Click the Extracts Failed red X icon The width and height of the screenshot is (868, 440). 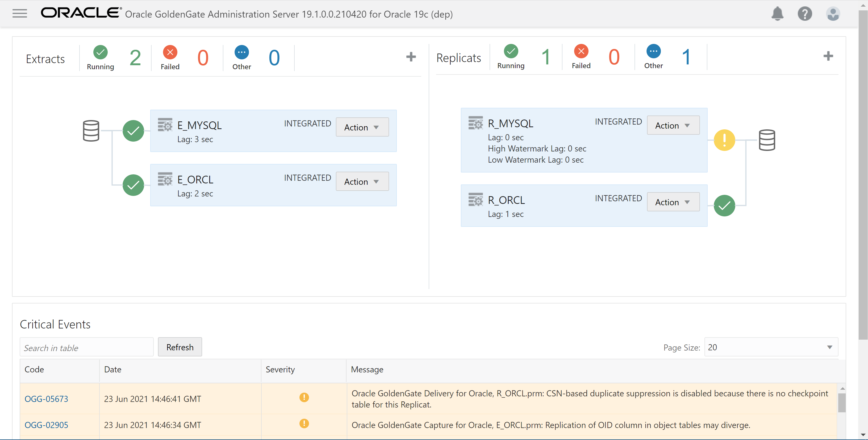[170, 52]
